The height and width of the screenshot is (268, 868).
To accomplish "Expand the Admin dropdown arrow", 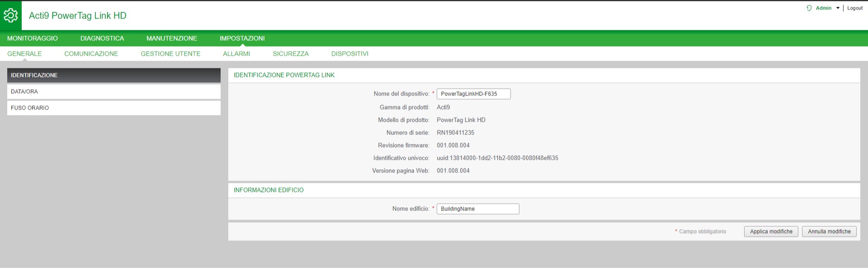I will coord(838,8).
